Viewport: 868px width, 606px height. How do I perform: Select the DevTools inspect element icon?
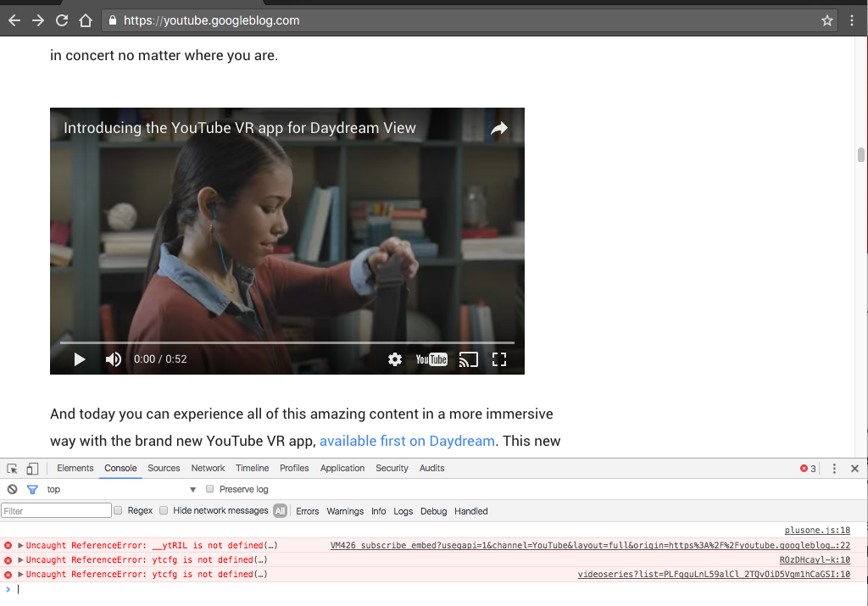(13, 469)
